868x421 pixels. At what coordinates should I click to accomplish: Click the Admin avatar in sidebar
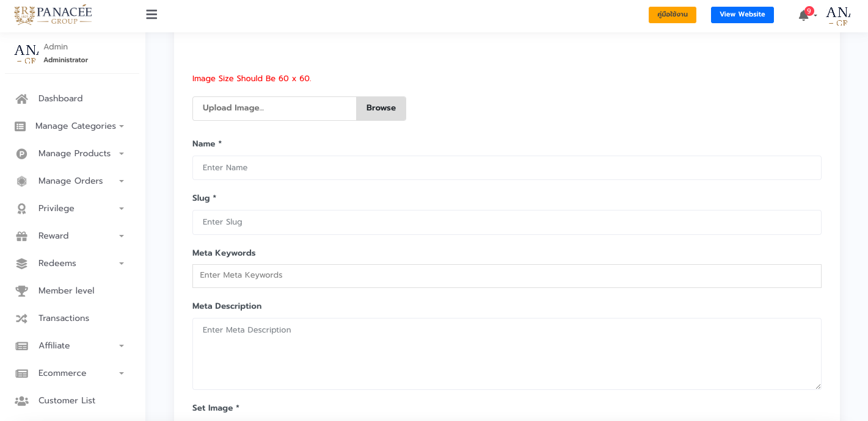(26, 53)
